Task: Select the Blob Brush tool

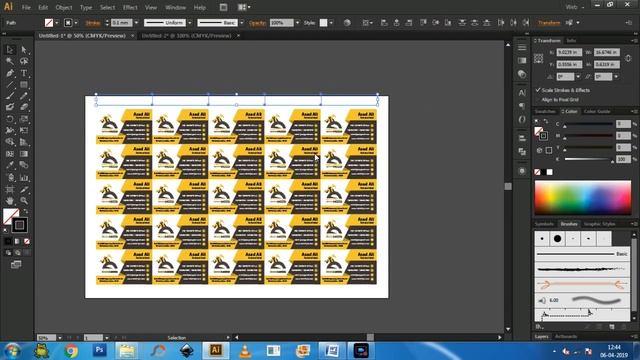Action: (10, 107)
